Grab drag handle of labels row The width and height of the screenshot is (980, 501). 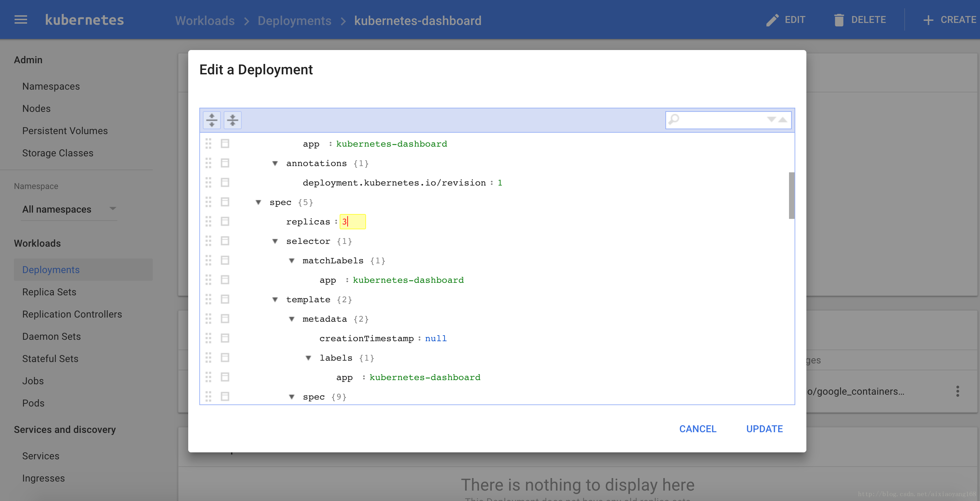[208, 358]
